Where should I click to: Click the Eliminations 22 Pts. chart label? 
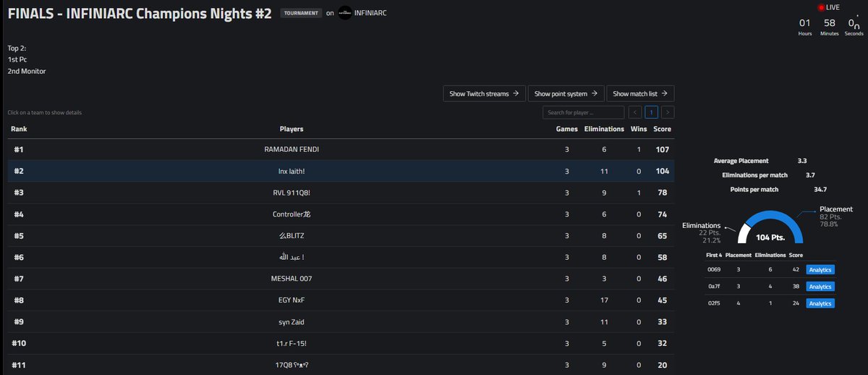[x=700, y=233]
